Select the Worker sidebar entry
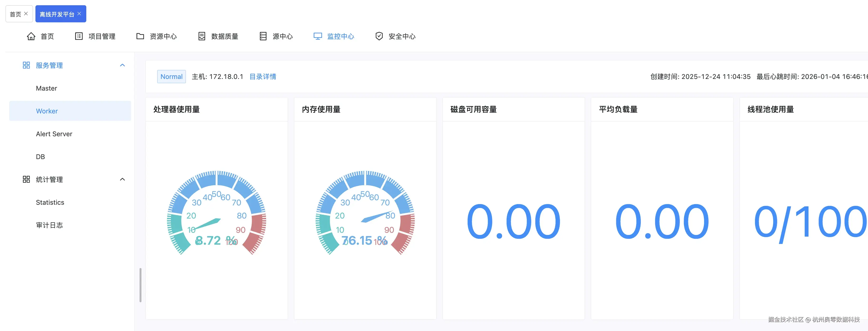 click(x=47, y=111)
